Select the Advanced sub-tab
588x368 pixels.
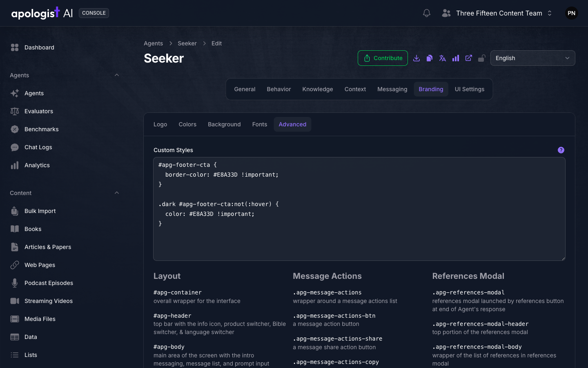(292, 124)
